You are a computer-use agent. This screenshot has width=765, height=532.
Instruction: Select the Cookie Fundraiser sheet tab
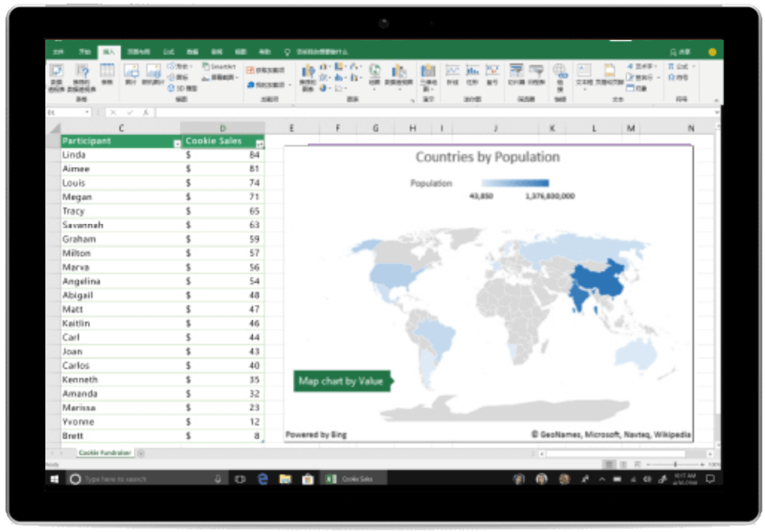point(104,452)
